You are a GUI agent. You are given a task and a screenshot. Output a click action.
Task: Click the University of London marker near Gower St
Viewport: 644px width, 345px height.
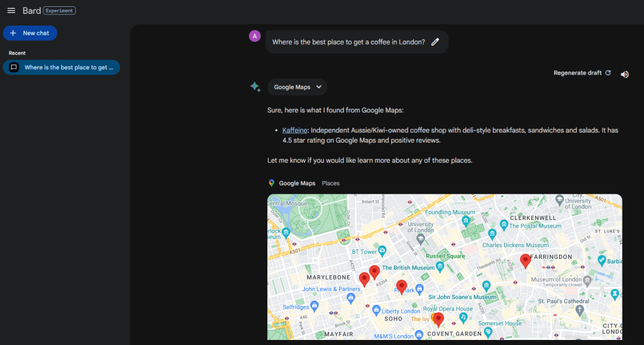pyautogui.click(x=421, y=239)
